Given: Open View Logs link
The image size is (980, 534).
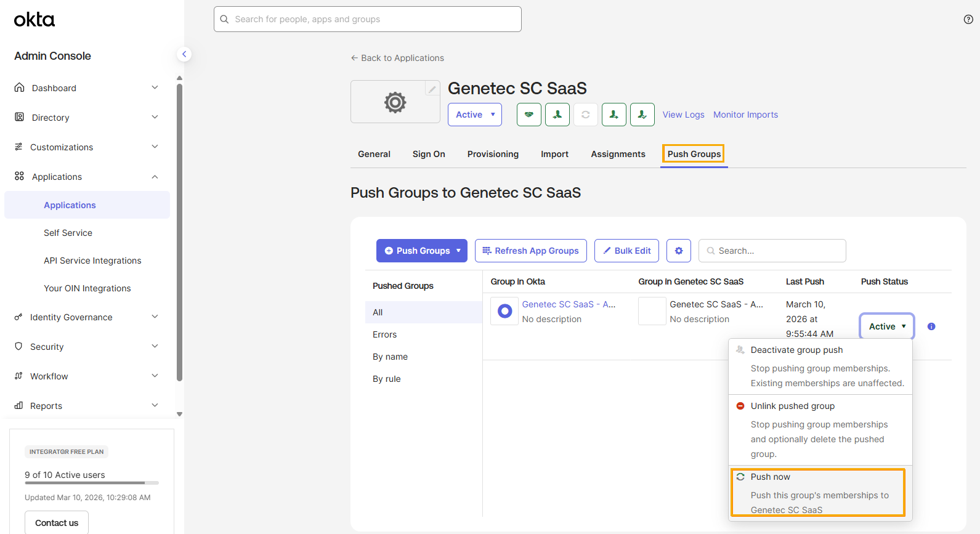Looking at the screenshot, I should pos(683,115).
